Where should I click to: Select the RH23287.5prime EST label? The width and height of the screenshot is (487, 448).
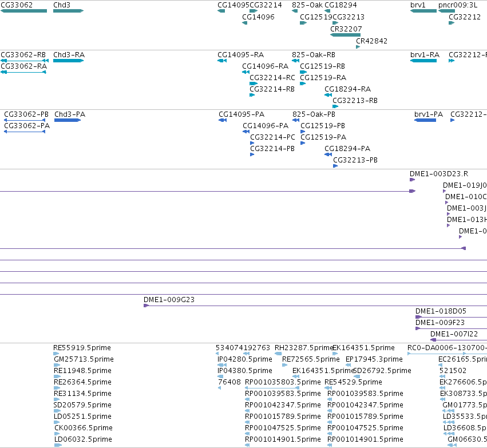[x=304, y=348]
